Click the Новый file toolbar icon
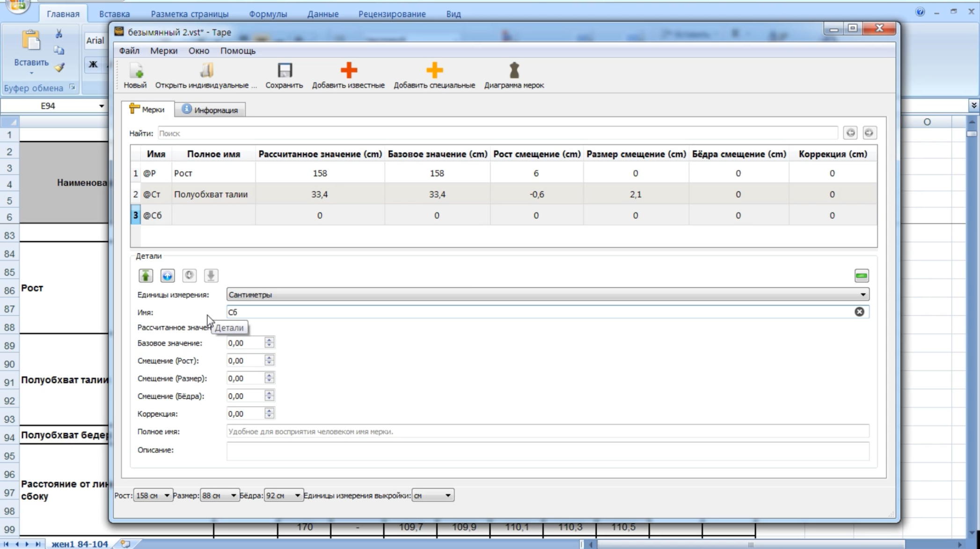This screenshot has width=980, height=549. click(x=136, y=71)
